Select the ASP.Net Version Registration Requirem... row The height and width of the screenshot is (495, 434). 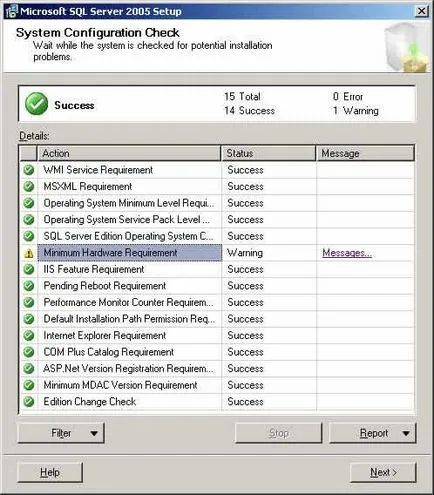(217, 369)
